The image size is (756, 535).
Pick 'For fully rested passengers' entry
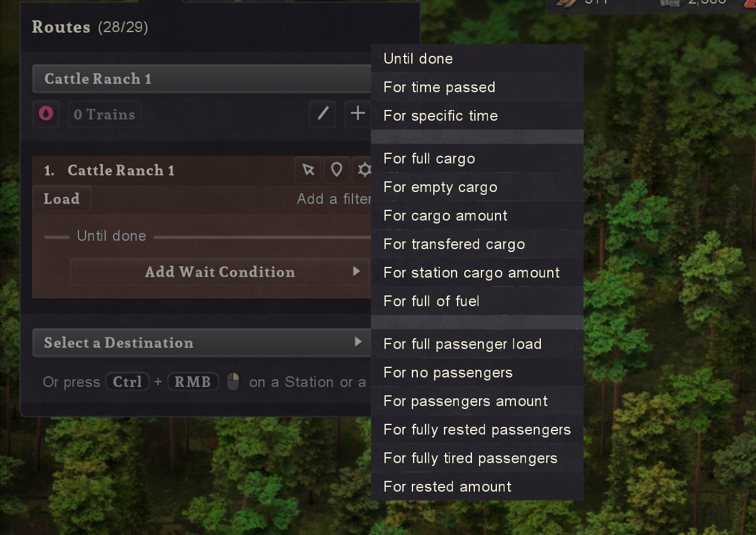point(477,430)
